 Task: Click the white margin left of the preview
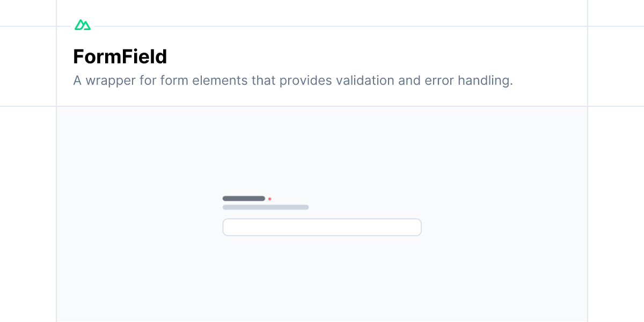pyautogui.click(x=28, y=215)
